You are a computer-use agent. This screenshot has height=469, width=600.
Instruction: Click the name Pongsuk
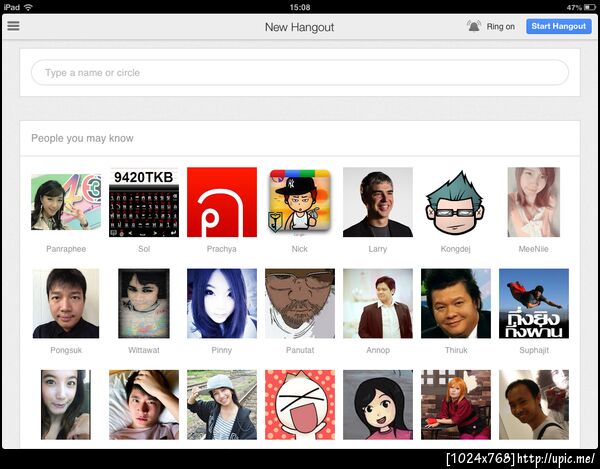66,350
